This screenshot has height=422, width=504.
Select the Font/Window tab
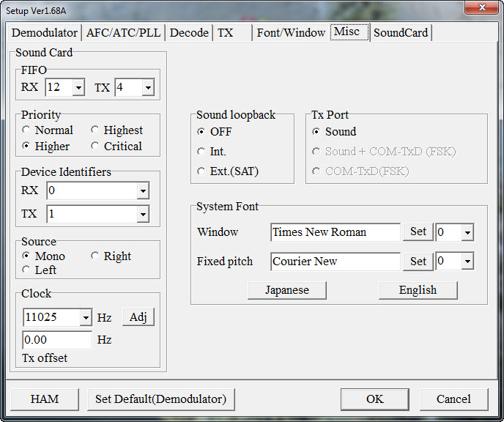(x=291, y=33)
